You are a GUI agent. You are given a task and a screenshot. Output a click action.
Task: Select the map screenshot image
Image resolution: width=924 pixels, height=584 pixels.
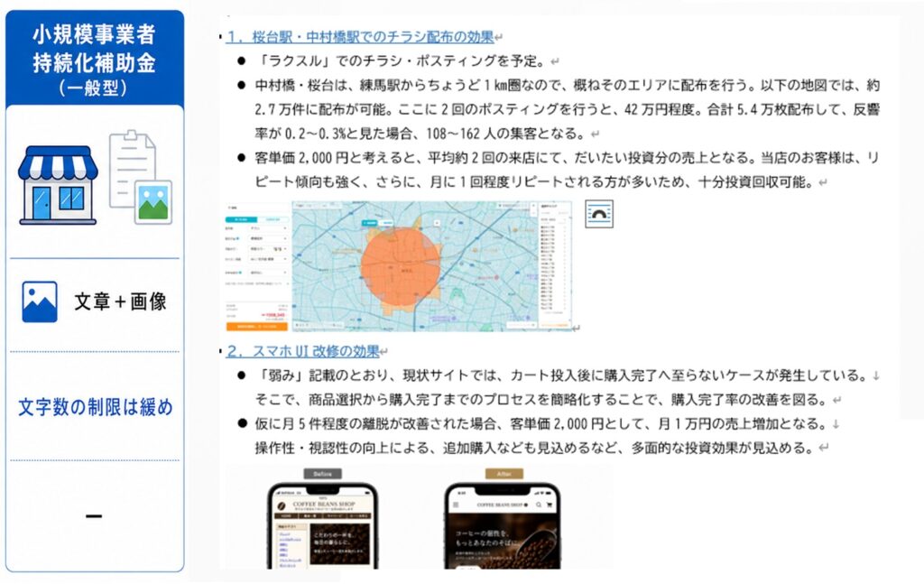pyautogui.click(x=399, y=266)
